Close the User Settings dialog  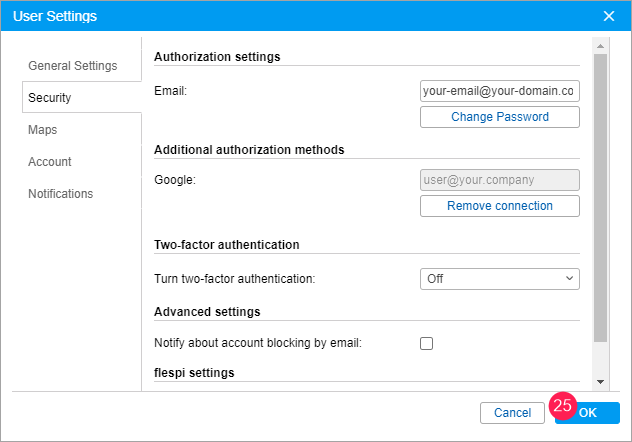pos(608,16)
